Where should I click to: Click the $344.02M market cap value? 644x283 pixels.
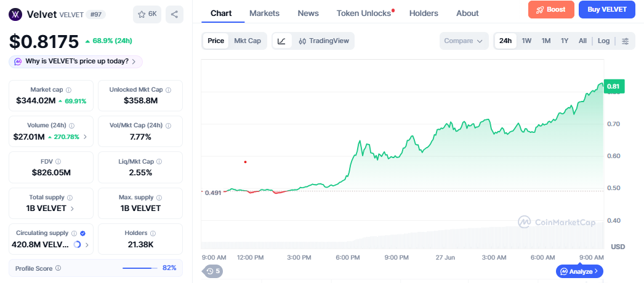[x=36, y=101]
